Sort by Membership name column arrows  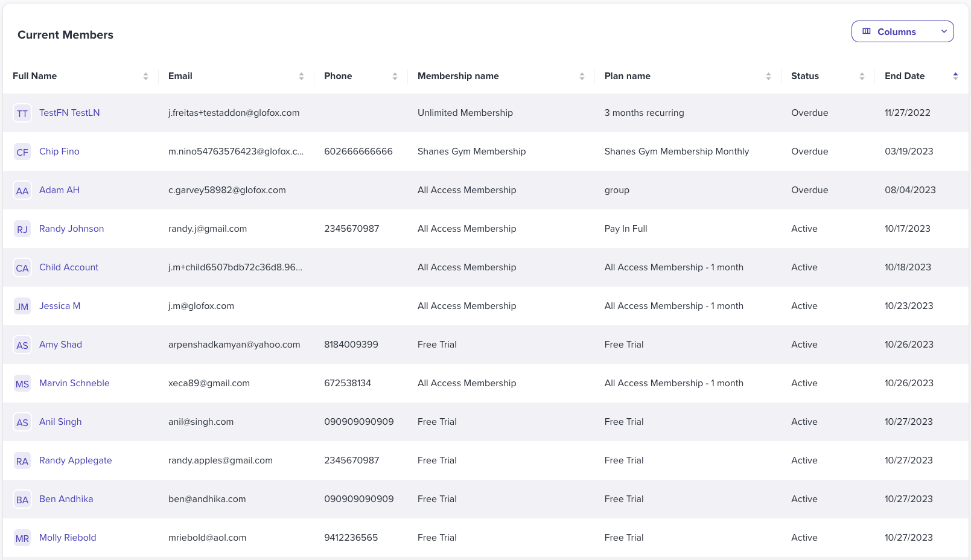coord(582,76)
